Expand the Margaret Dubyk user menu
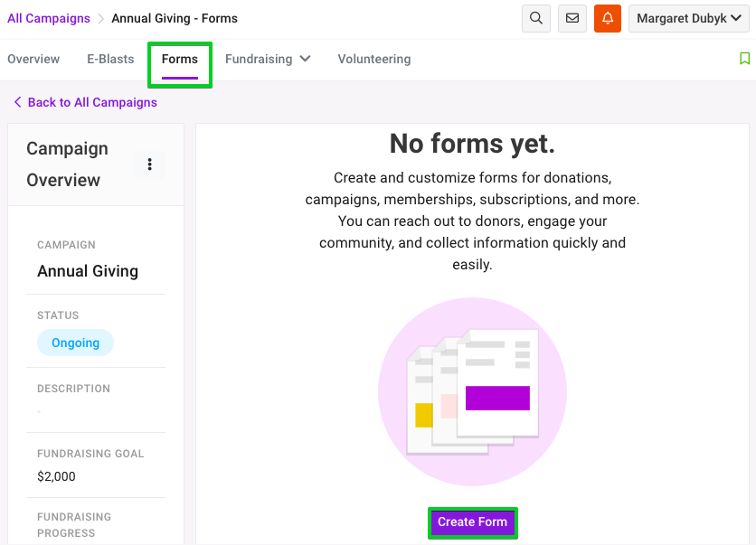The height and width of the screenshot is (545, 756). pyautogui.click(x=688, y=18)
